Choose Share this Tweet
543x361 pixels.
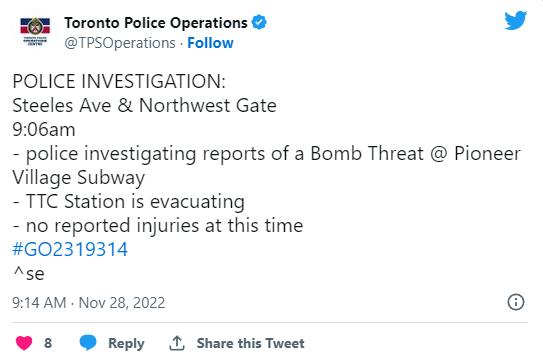[x=250, y=343]
